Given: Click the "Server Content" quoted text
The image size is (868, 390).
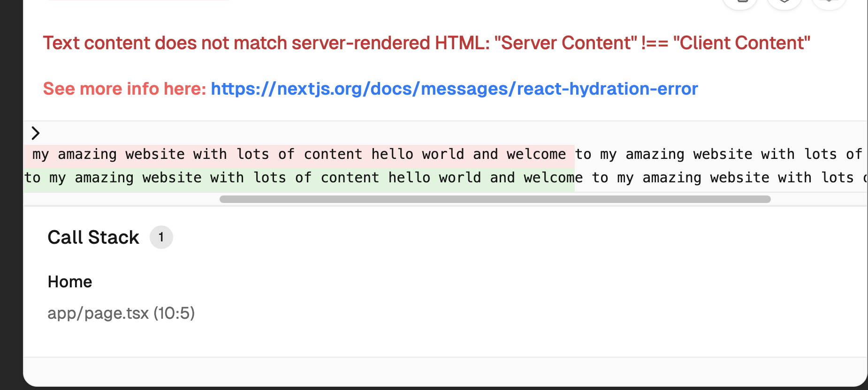Looking at the screenshot, I should 565,43.
